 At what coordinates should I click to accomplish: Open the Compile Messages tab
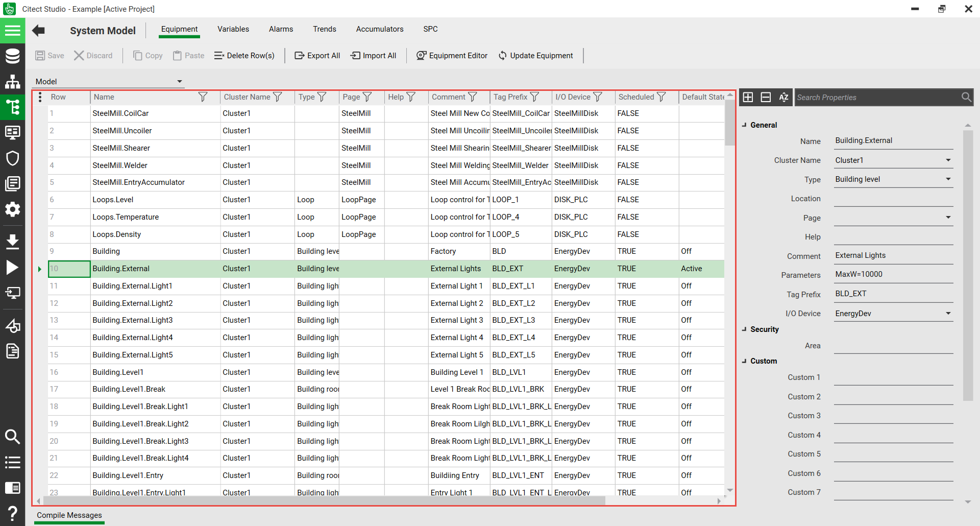pyautogui.click(x=69, y=515)
